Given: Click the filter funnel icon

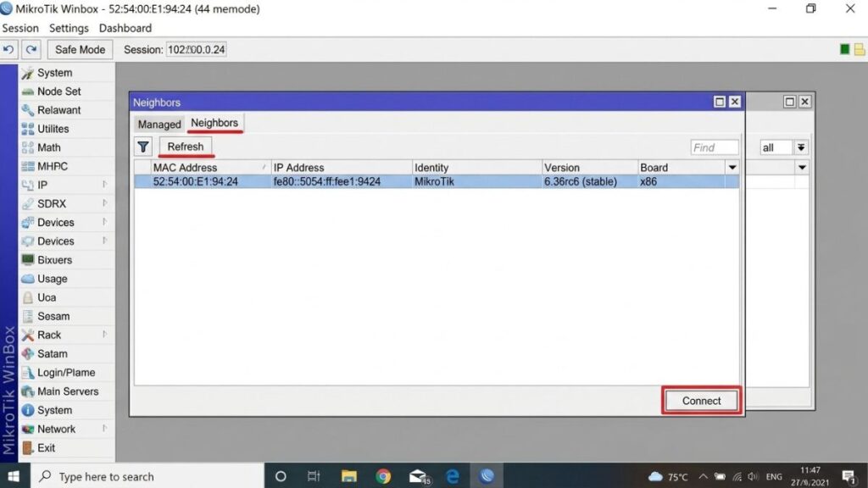Looking at the screenshot, I should point(143,147).
